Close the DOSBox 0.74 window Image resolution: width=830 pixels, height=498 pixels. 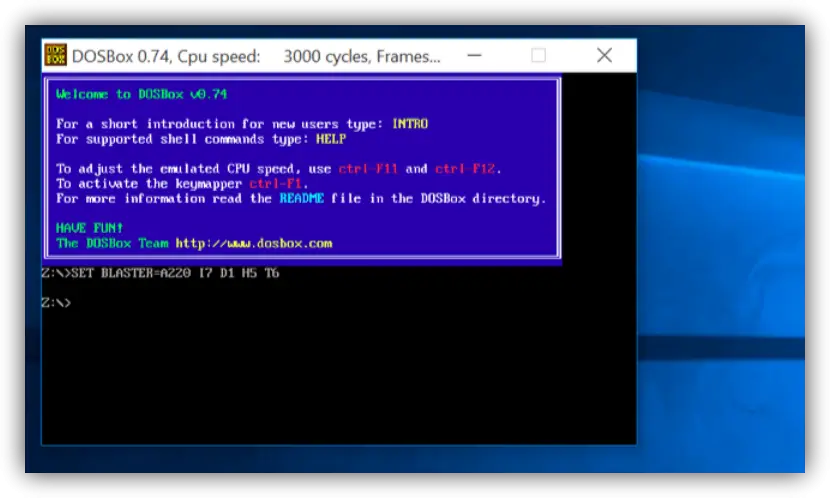(x=604, y=56)
